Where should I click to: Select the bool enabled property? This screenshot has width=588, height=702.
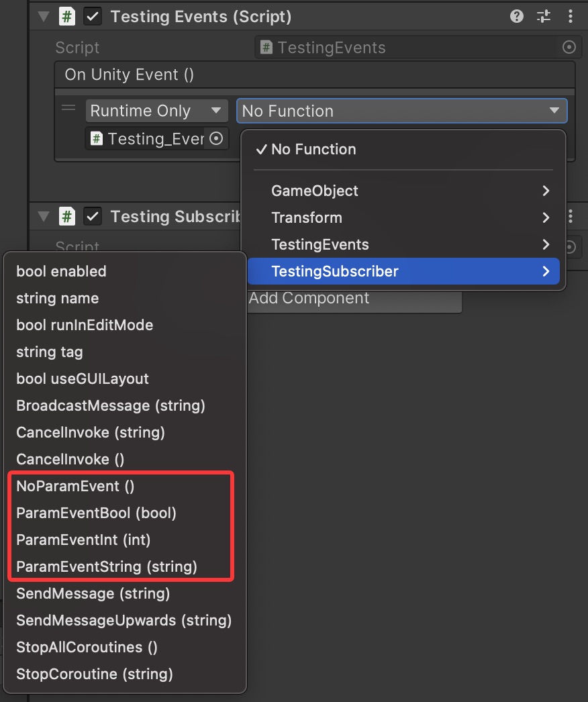click(x=61, y=271)
